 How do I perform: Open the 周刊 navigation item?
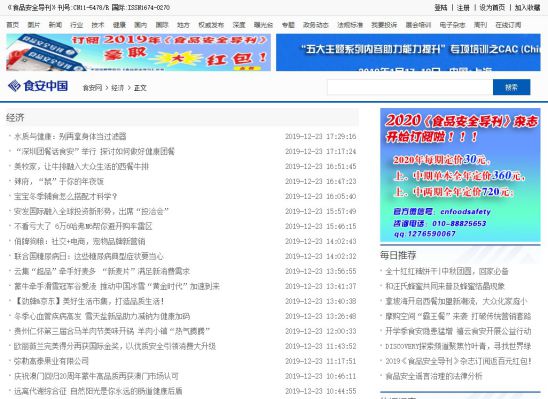(x=480, y=25)
